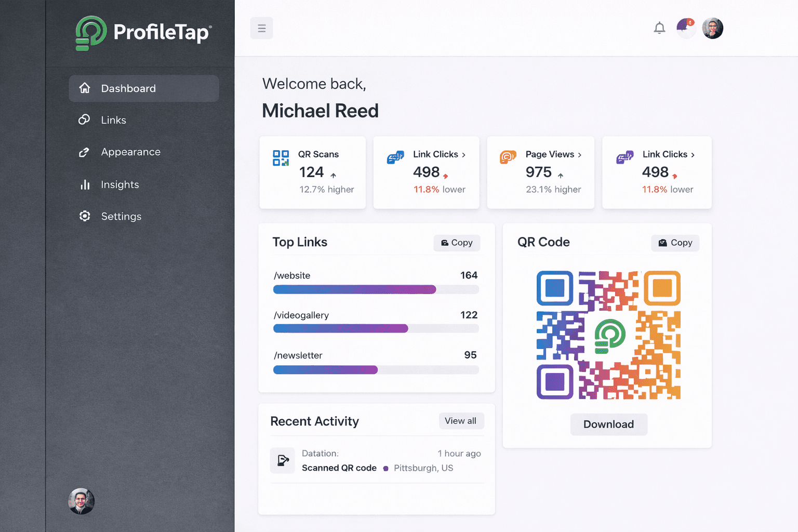The image size is (798, 532).
Task: Click the Page Views speech bubble icon
Action: click(508, 157)
